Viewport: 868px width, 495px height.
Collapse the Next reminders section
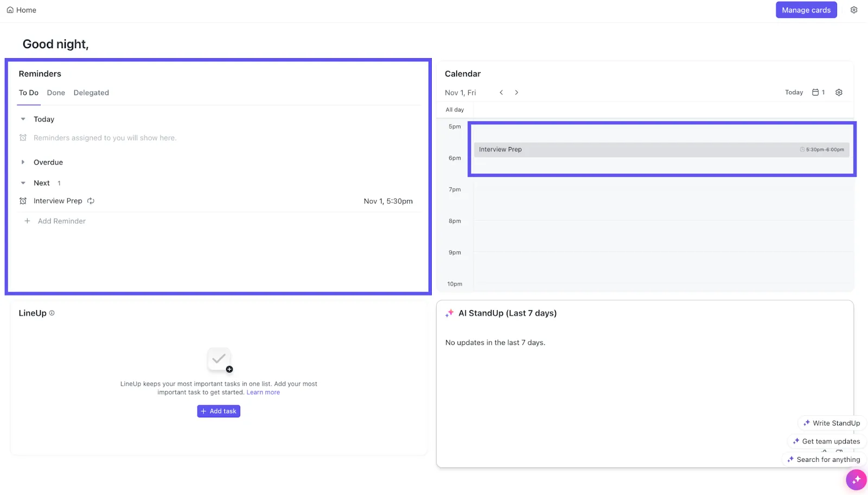[23, 183]
